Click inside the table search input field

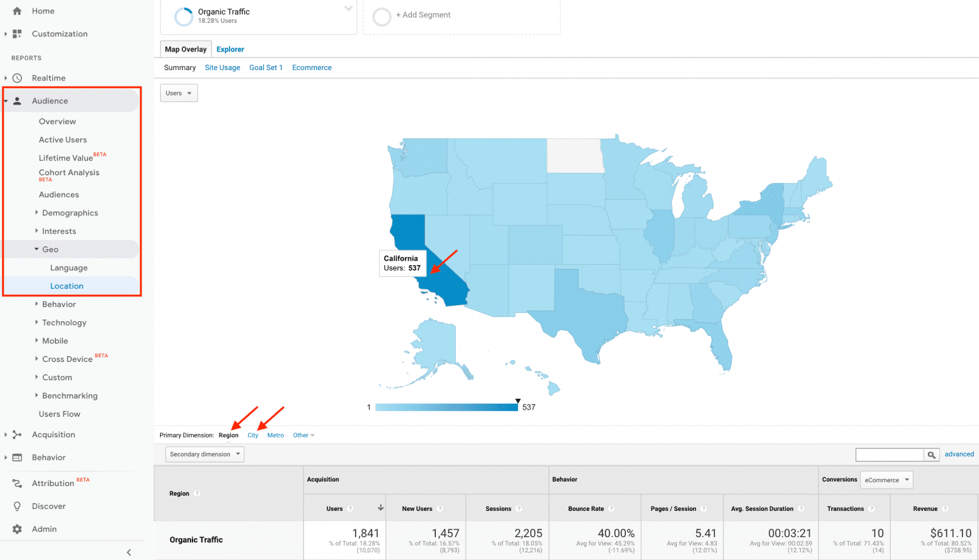pyautogui.click(x=889, y=454)
